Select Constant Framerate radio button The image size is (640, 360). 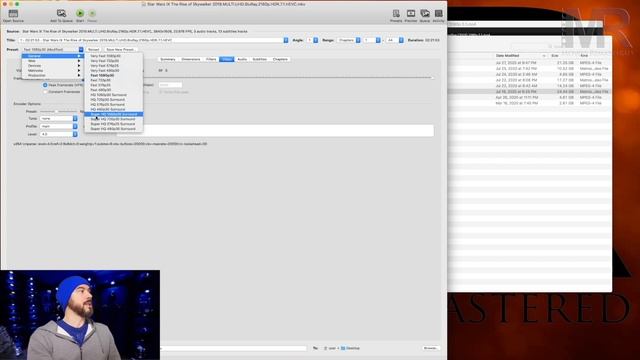click(x=45, y=92)
